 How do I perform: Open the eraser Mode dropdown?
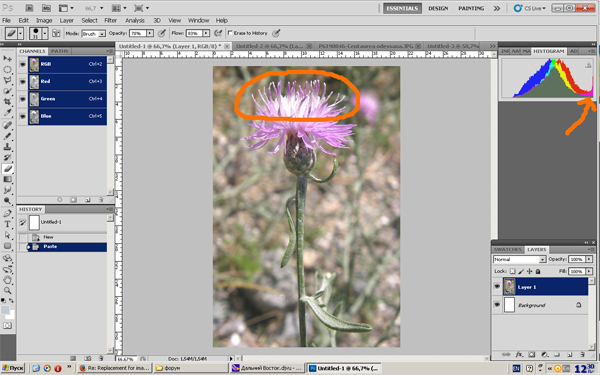[x=93, y=34]
